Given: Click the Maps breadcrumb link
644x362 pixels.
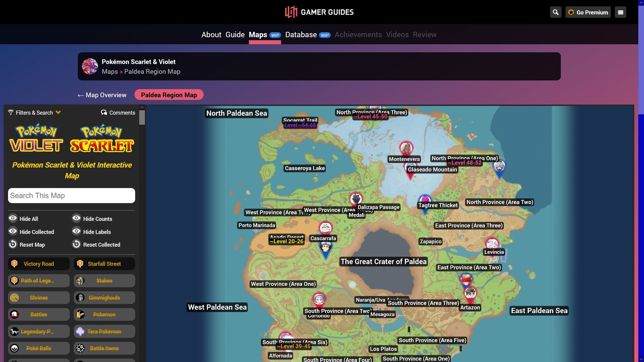Looking at the screenshot, I should pyautogui.click(x=110, y=71).
